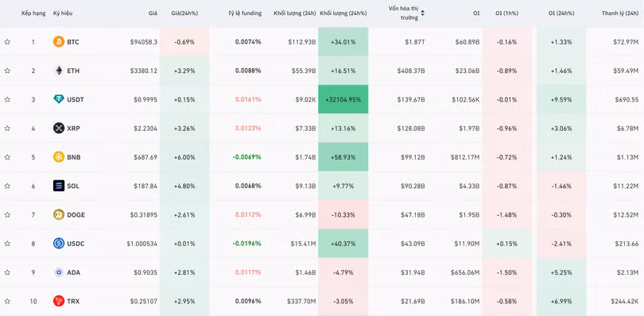Screen dimensions: 644x316
Task: Open the BTC symbol link
Action: [x=73, y=42]
